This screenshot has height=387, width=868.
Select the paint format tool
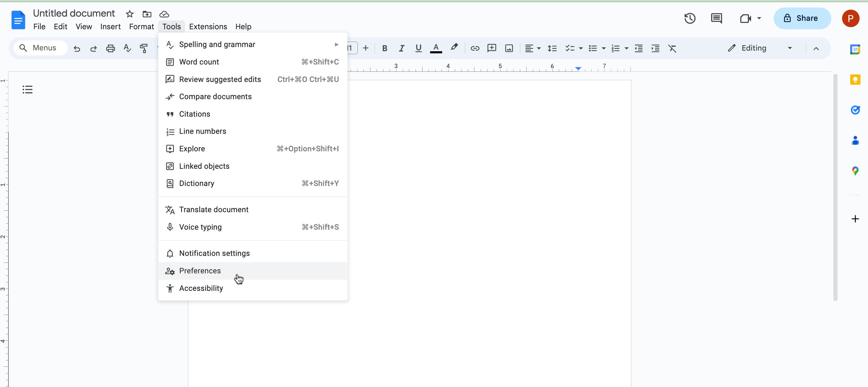pyautogui.click(x=143, y=48)
